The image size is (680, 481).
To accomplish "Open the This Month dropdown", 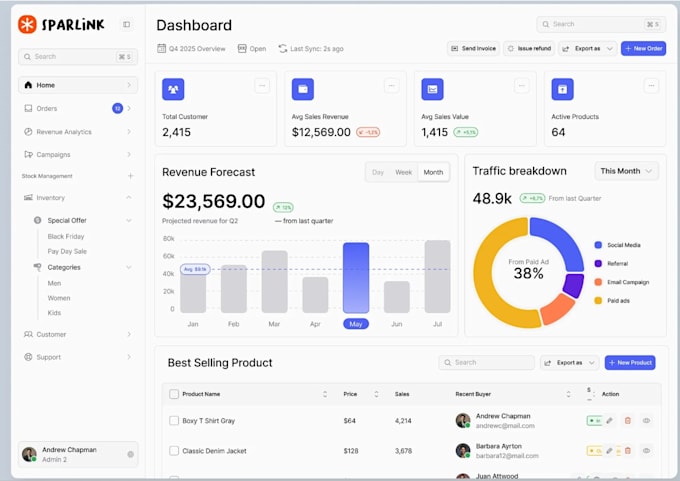I will coord(626,171).
